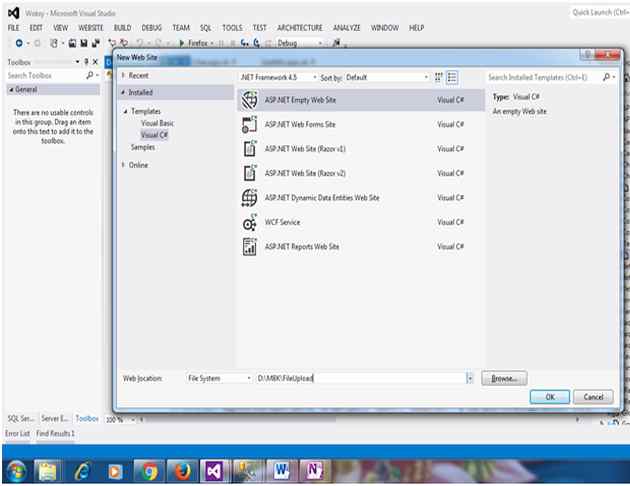Click the Dynamic Data Entities Web Site icon

(250, 198)
